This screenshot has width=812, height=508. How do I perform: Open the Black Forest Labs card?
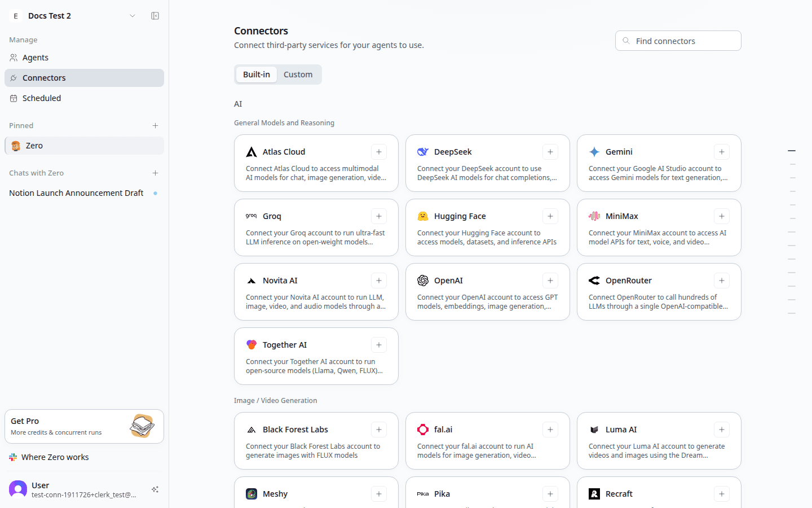pos(316,441)
